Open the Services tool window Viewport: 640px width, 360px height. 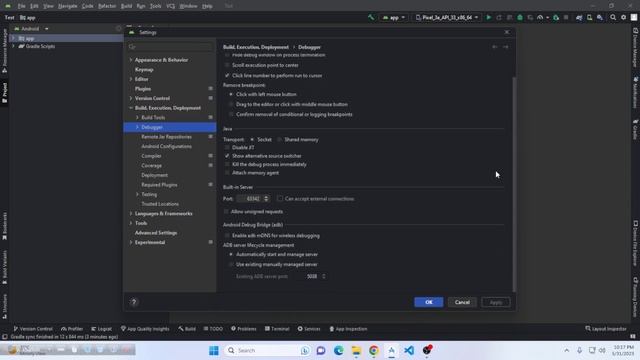309,329
